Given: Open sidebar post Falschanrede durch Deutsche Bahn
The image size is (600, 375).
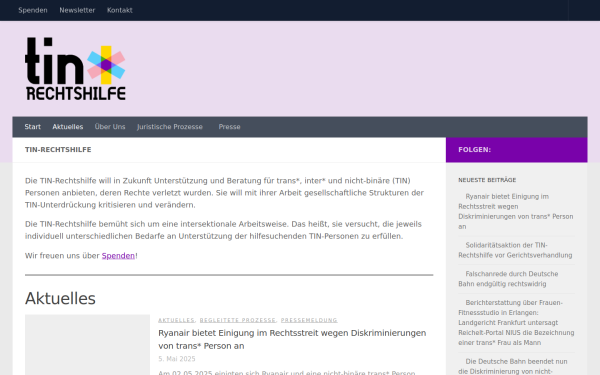Looking at the screenshot, I should (x=508, y=279).
